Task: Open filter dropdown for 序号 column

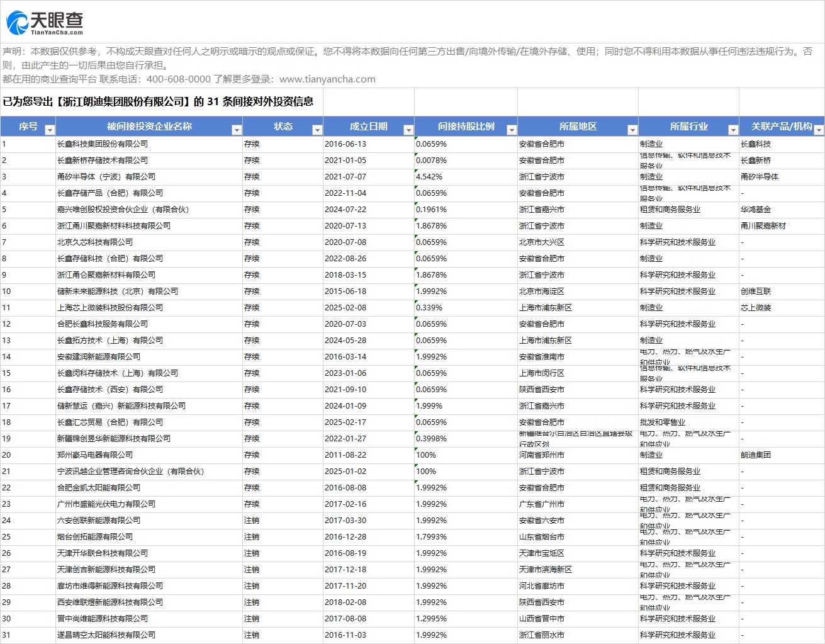Action: tap(50, 130)
